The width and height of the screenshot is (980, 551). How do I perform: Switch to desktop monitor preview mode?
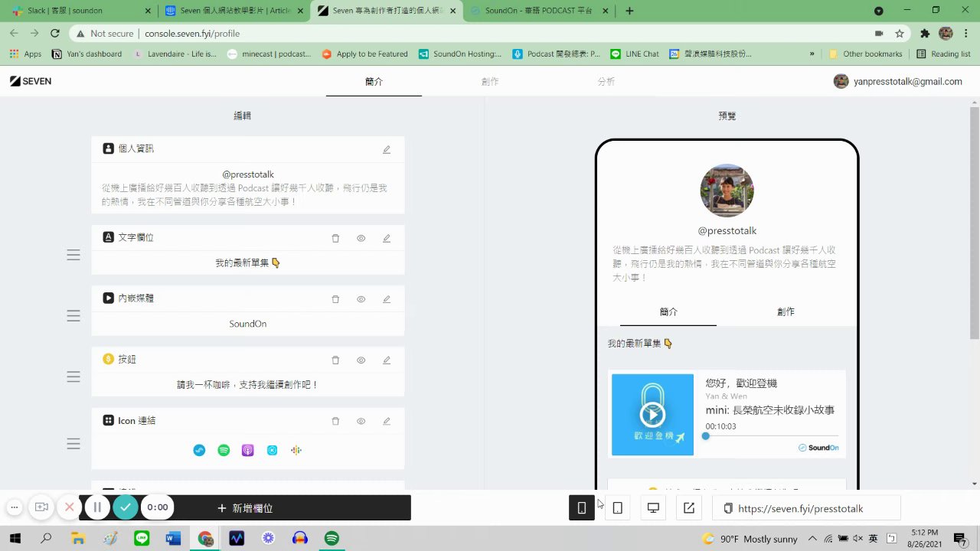click(x=653, y=508)
